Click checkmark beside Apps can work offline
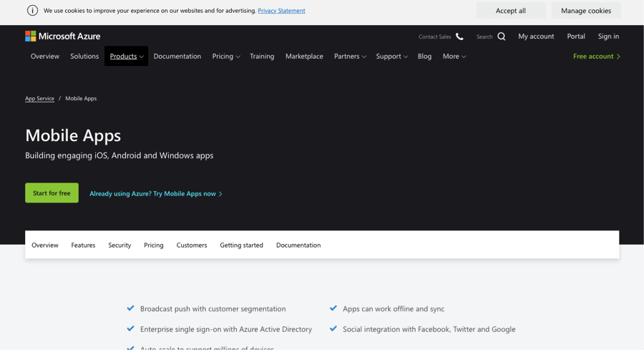Screen dimensions: 644x350 click(333, 308)
